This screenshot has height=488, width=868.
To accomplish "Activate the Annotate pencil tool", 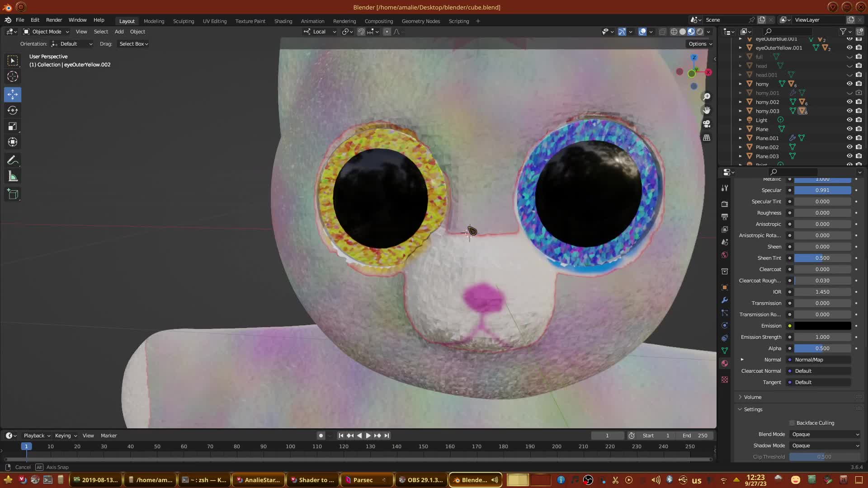I will tap(13, 160).
